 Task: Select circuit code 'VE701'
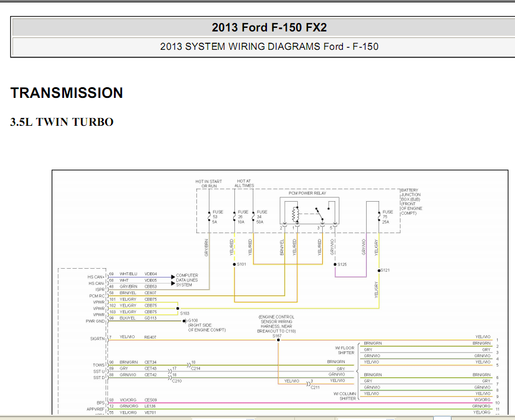pos(150,412)
